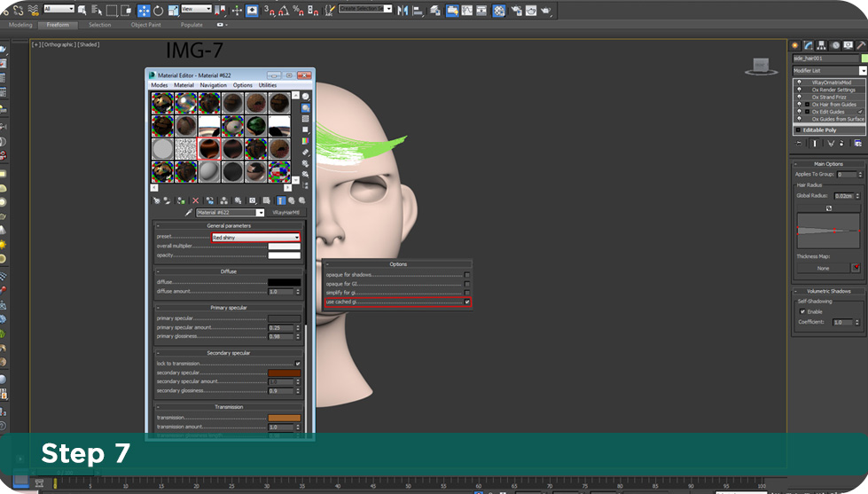Screen dimensions: 868x494
Task: Click the Select and Move tool
Action: click(x=144, y=11)
